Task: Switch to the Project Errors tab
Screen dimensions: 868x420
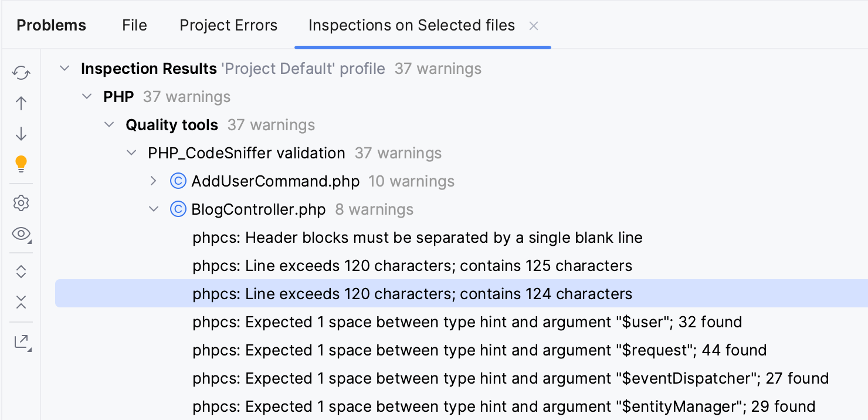Action: [x=228, y=25]
